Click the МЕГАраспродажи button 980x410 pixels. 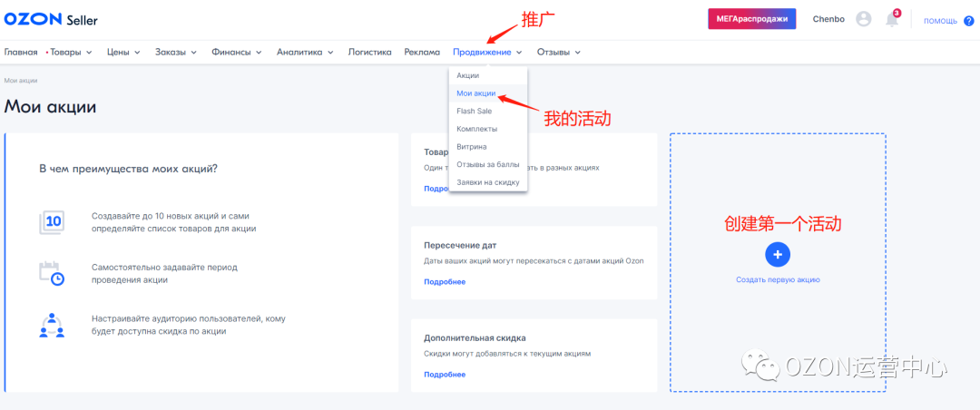pos(752,19)
